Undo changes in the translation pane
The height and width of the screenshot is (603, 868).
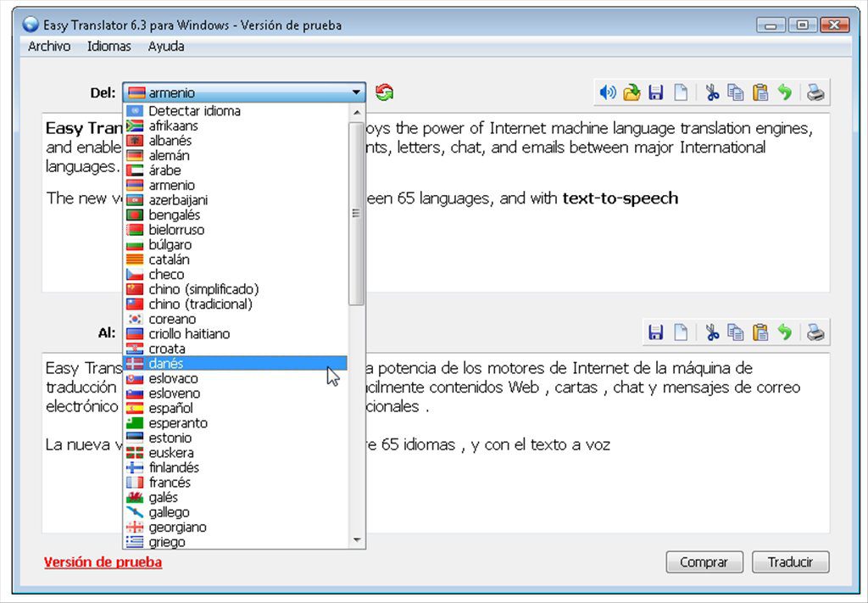(785, 332)
